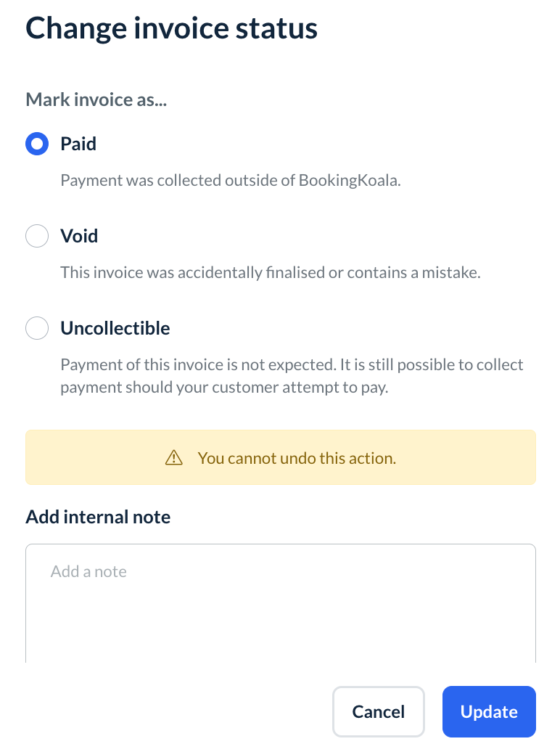The image size is (560, 752).
Task: Click the Update button
Action: (x=489, y=712)
